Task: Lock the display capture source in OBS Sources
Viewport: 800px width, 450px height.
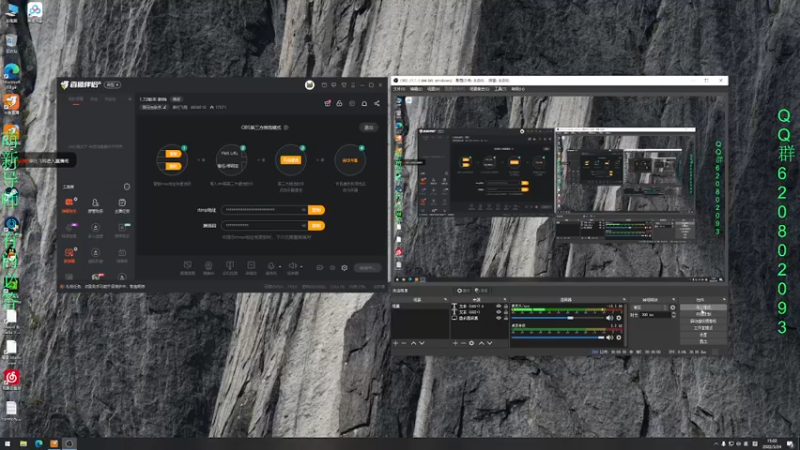Action: point(506,318)
